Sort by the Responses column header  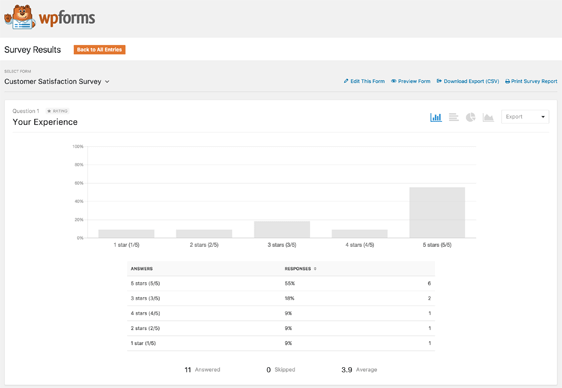tap(300, 269)
